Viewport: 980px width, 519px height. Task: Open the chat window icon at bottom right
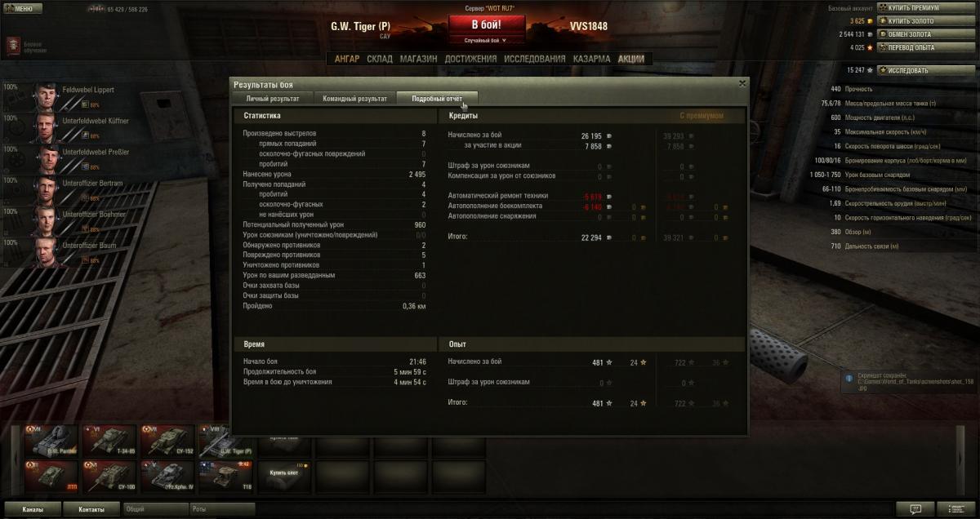[915, 509]
